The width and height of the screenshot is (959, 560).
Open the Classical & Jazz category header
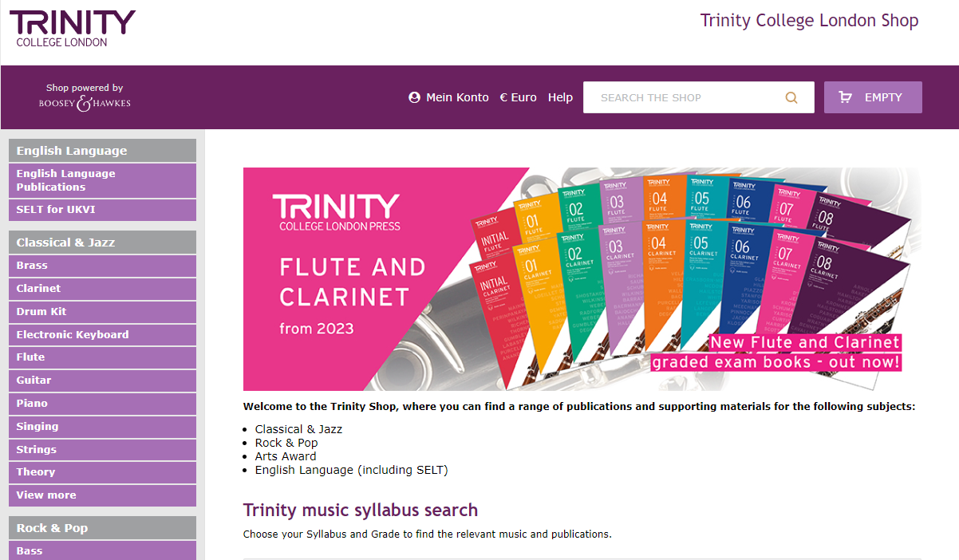(102, 243)
